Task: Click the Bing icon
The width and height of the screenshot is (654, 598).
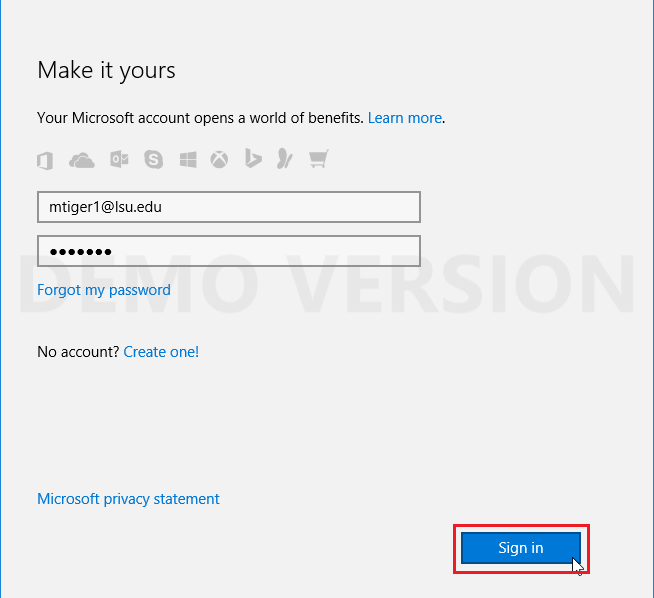Action: click(x=253, y=158)
